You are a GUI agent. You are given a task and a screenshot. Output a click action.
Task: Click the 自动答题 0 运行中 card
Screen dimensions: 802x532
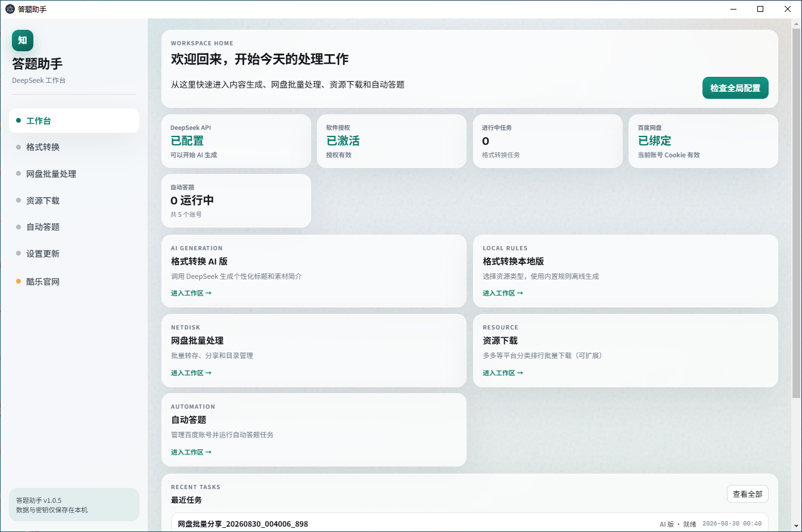(236, 201)
